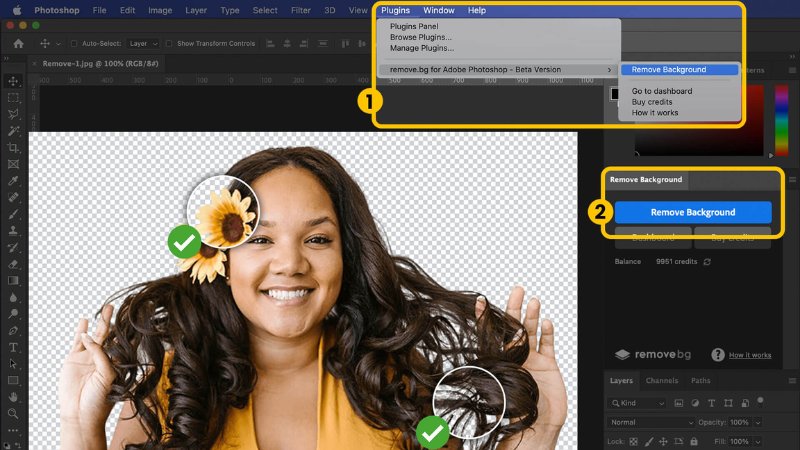
Task: Click the blue Remove Background button
Action: tap(693, 212)
